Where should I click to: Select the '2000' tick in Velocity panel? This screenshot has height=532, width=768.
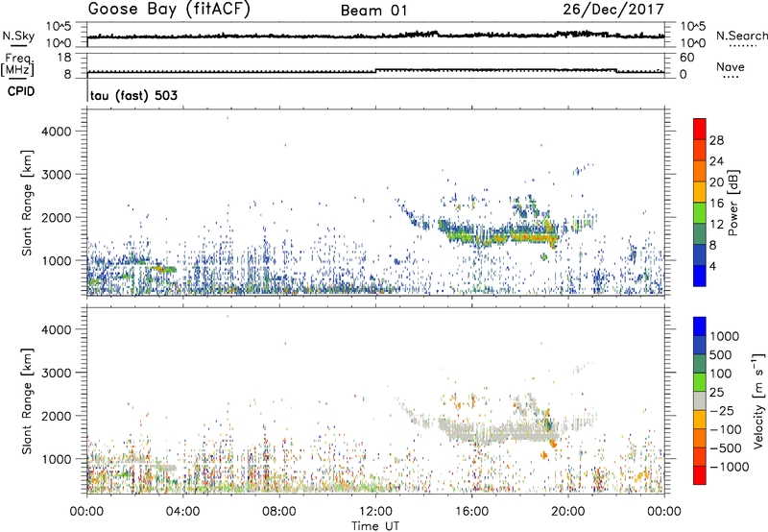click(57, 416)
